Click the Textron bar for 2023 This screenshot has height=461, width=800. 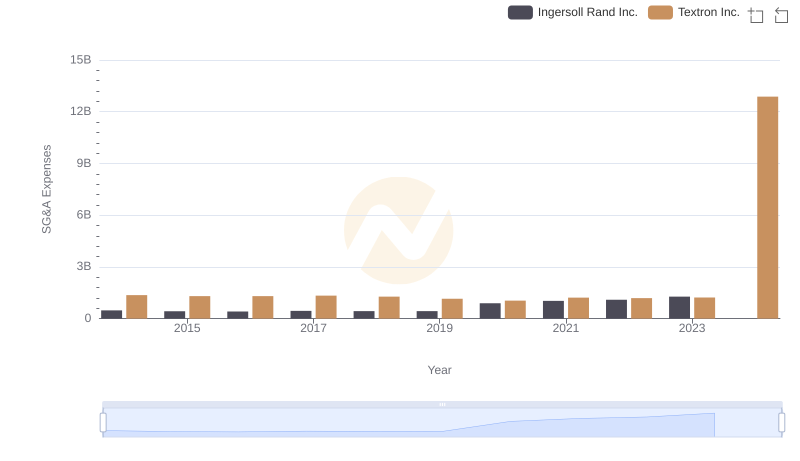point(705,308)
